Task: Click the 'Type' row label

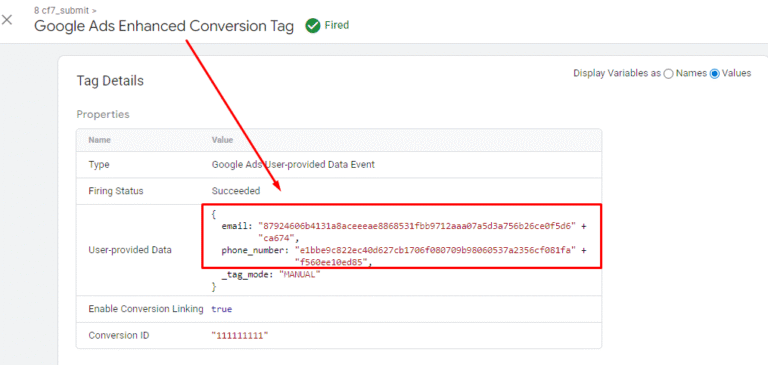Action: pos(99,165)
